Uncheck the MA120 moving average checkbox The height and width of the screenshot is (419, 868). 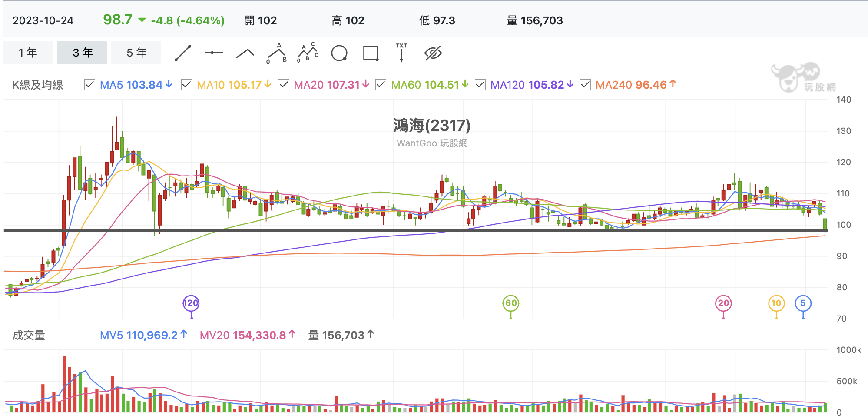(x=480, y=85)
